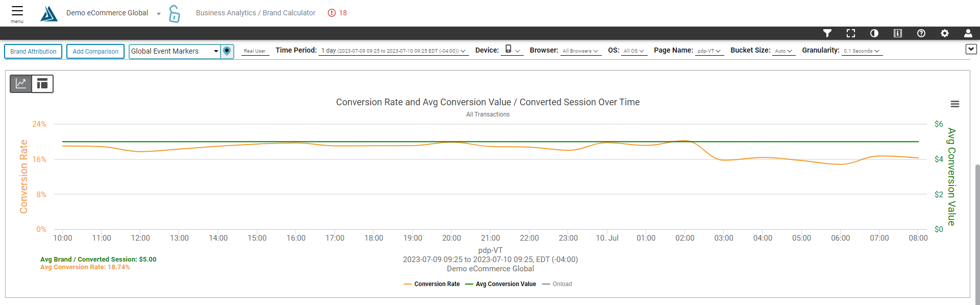Click the event marker pin icon
Viewport: 980px width, 305px height.
(x=227, y=51)
